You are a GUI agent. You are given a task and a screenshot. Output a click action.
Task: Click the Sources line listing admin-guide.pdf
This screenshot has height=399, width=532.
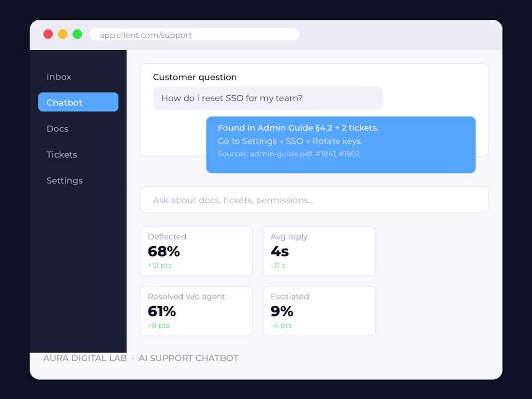click(289, 154)
